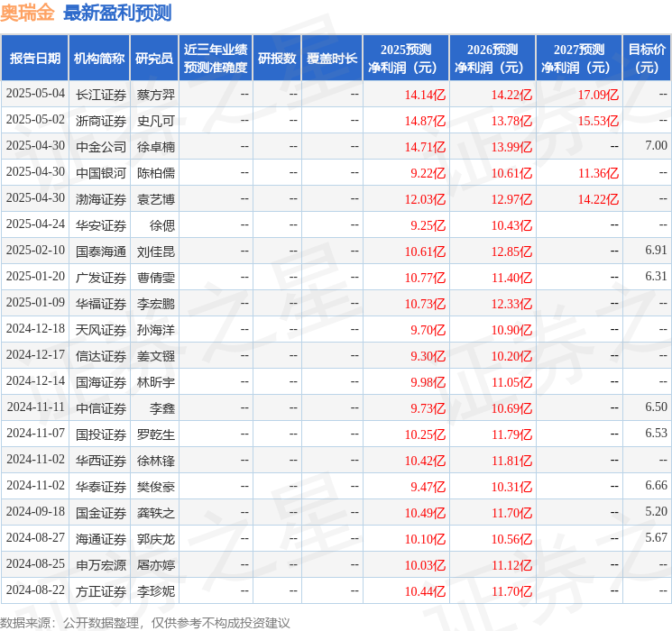Select analyst 刘佳昆 in the table
This screenshot has height=631, width=672.
155,251
